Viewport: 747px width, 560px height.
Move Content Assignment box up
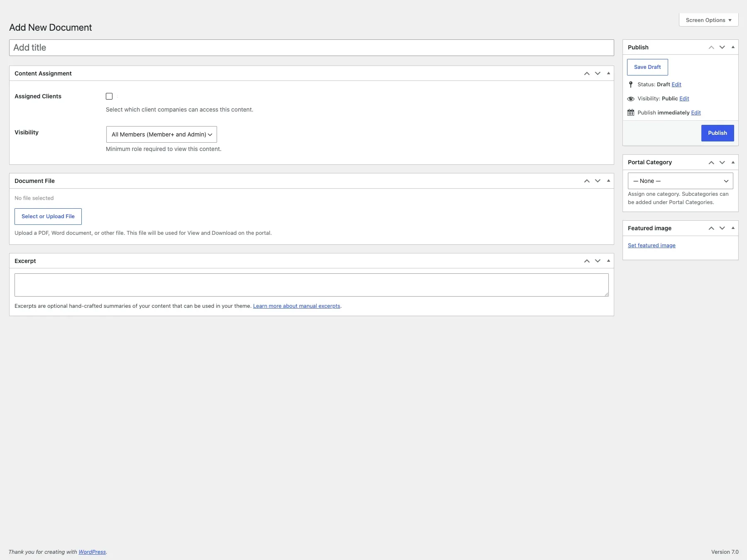(x=587, y=73)
